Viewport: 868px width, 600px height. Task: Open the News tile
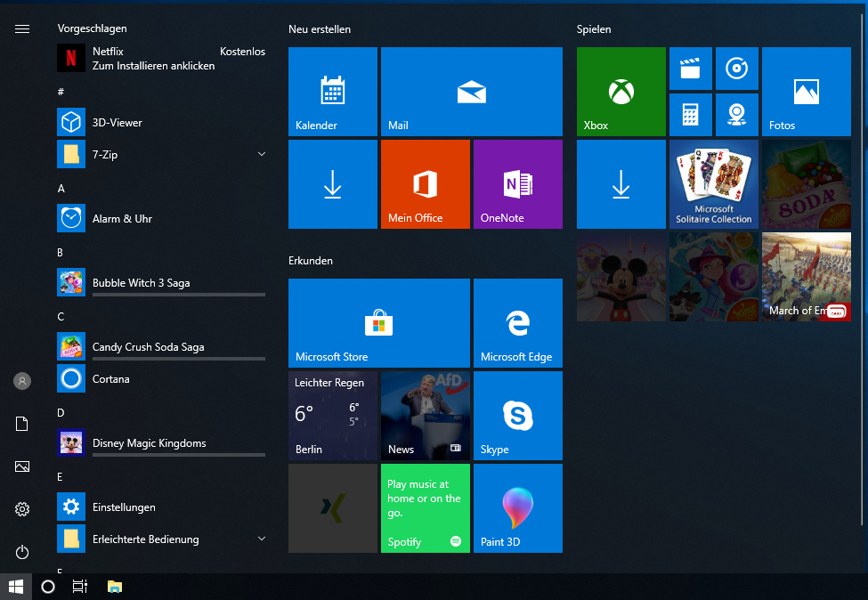(x=426, y=415)
